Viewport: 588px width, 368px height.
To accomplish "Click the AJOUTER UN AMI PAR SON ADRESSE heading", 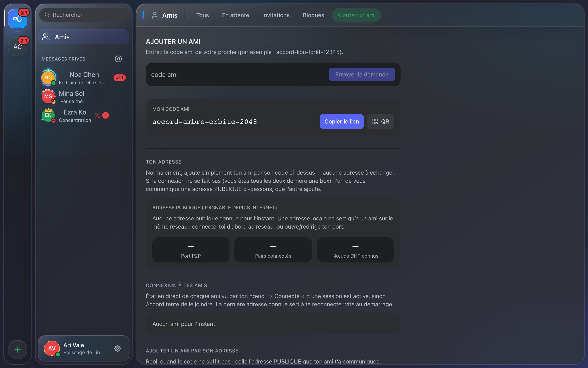I will click(x=192, y=351).
